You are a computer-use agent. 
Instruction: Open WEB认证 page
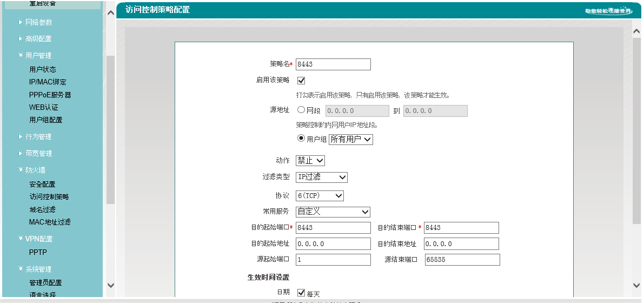tap(44, 107)
